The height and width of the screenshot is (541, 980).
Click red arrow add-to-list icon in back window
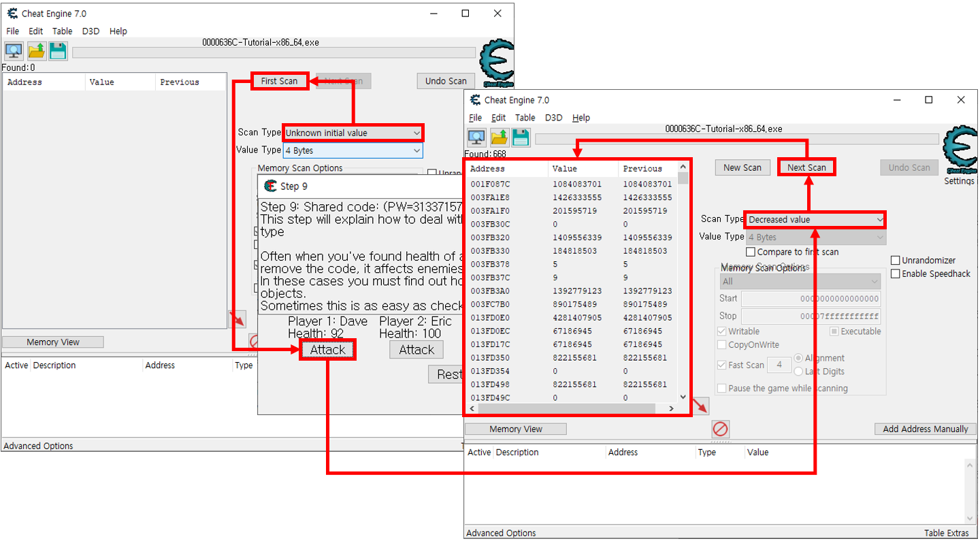click(x=237, y=318)
